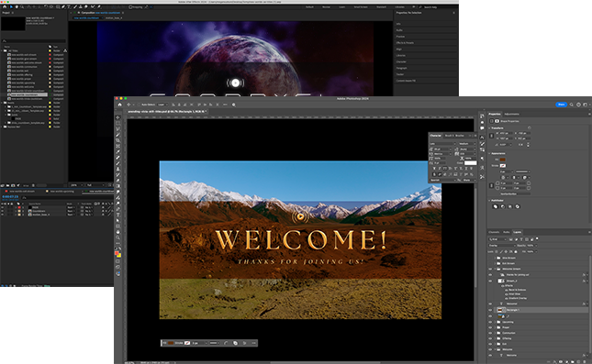Click the new group folder icon in Layers panel
The width and height of the screenshot is (592, 364).
tap(573, 362)
